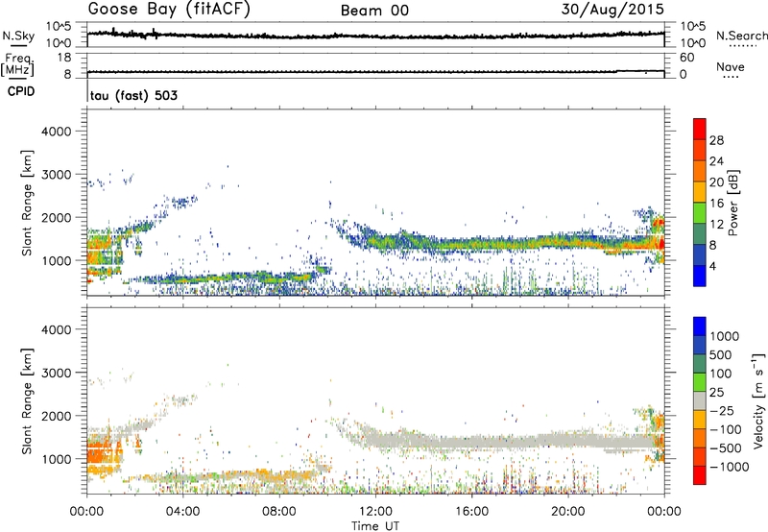Viewport: 768px width, 532px height.
Task: Pick the light green Velocity segment between 100 and 25
Action: coord(700,382)
